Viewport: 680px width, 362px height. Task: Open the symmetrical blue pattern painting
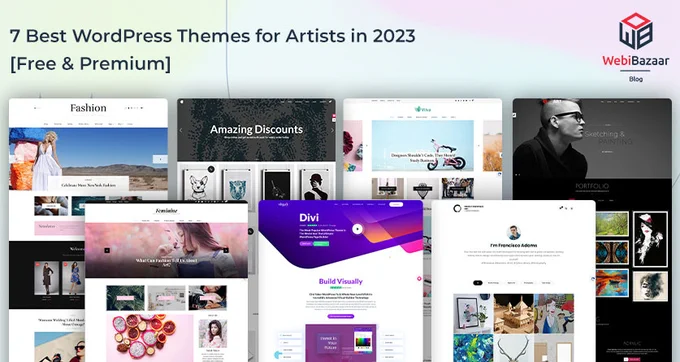tap(612, 253)
